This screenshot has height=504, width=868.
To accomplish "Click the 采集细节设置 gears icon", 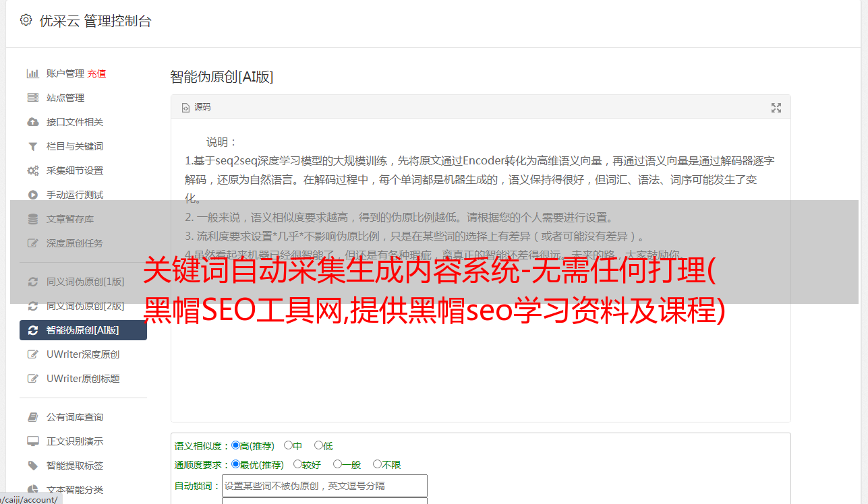I will coord(32,170).
